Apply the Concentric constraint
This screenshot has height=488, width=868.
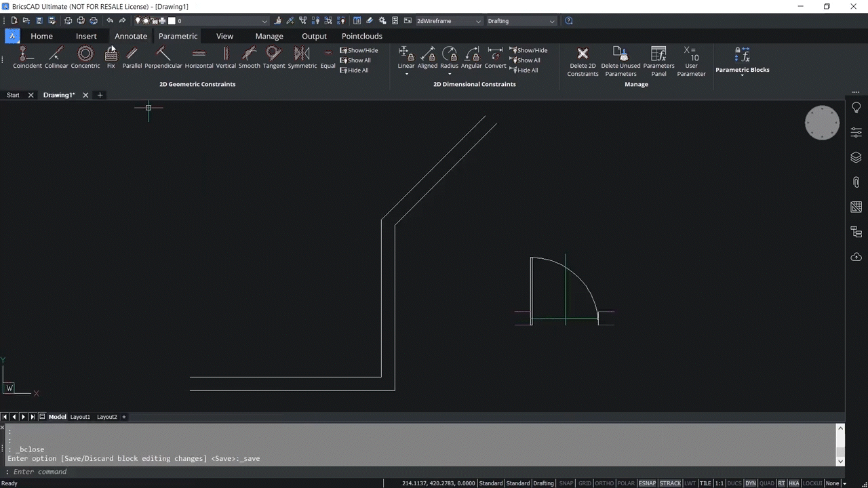point(85,58)
